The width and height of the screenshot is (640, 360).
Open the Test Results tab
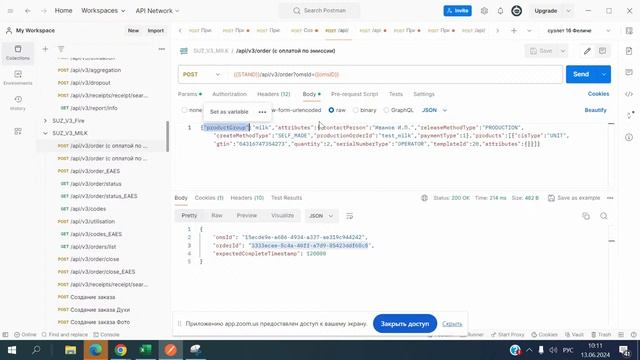pyautogui.click(x=287, y=198)
